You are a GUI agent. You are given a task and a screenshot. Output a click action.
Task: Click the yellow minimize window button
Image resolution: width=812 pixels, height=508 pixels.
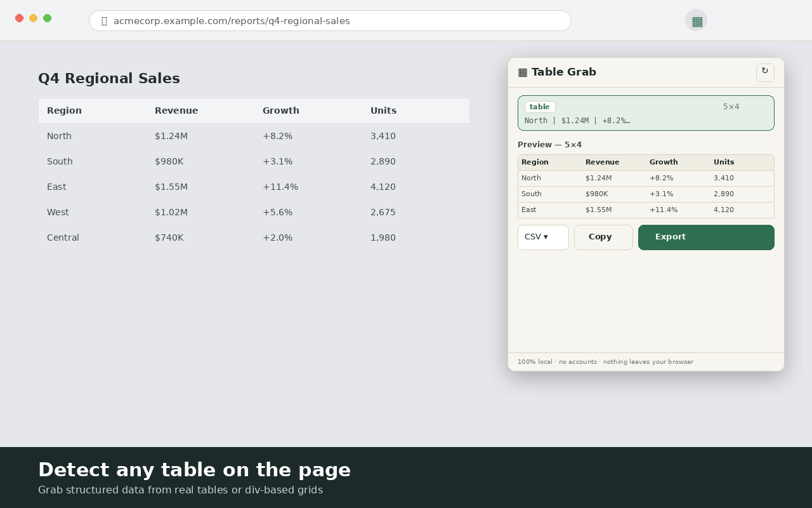pos(33,18)
